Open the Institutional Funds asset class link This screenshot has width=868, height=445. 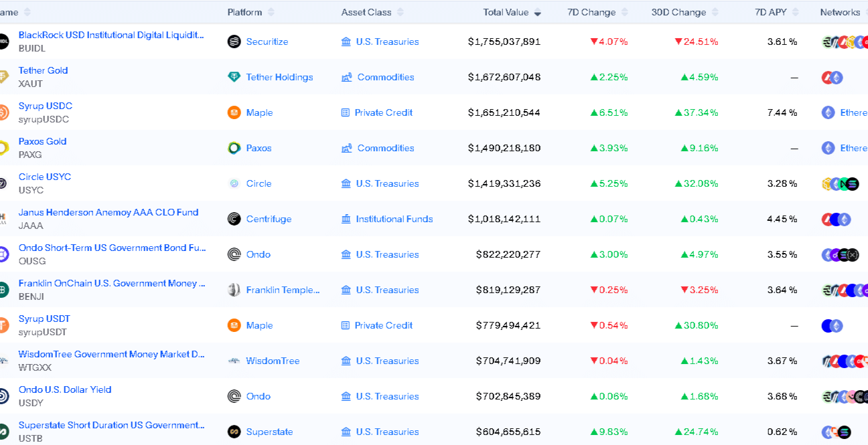coord(394,219)
